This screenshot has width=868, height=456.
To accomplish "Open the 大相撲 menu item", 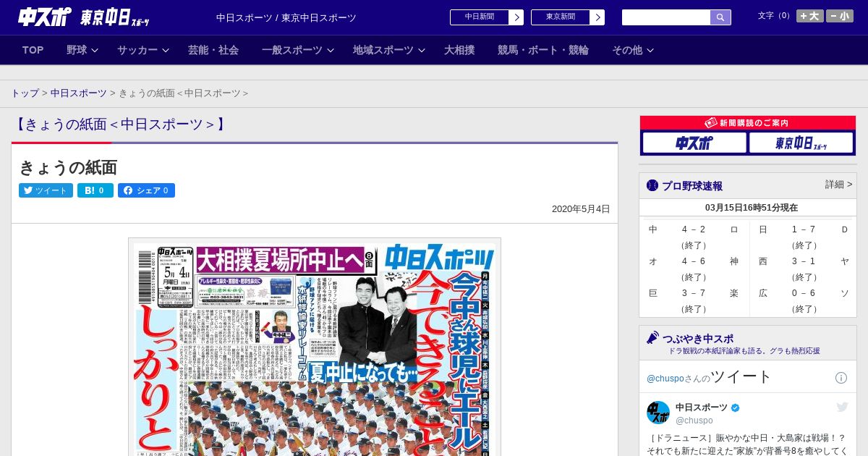I will click(459, 50).
